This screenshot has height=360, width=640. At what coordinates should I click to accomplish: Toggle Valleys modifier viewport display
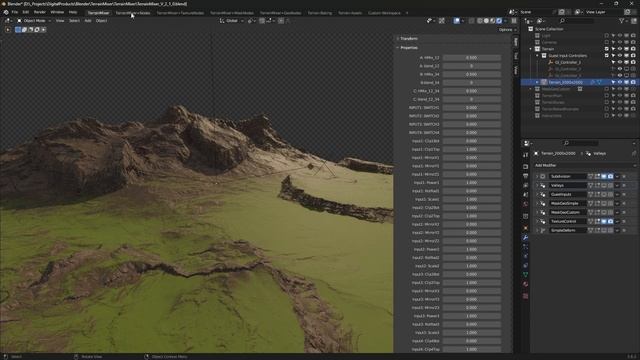point(604,185)
